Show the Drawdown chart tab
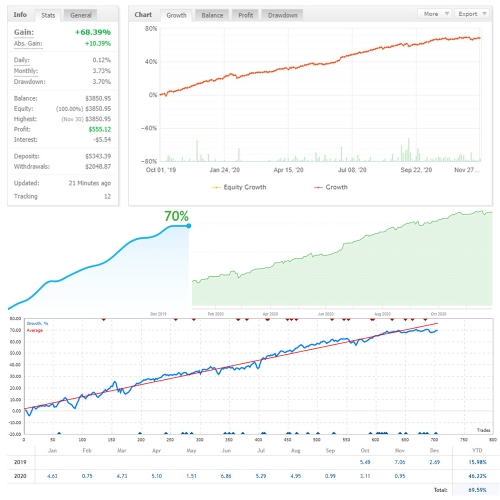The image size is (500, 500). tap(283, 15)
